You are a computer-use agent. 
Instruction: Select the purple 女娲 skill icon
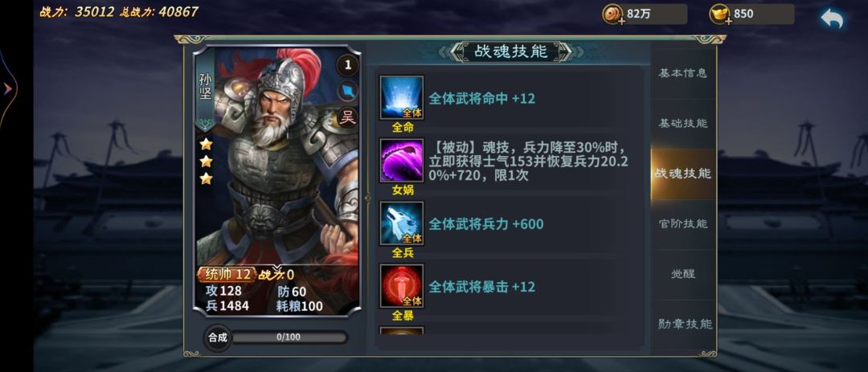pyautogui.click(x=401, y=161)
